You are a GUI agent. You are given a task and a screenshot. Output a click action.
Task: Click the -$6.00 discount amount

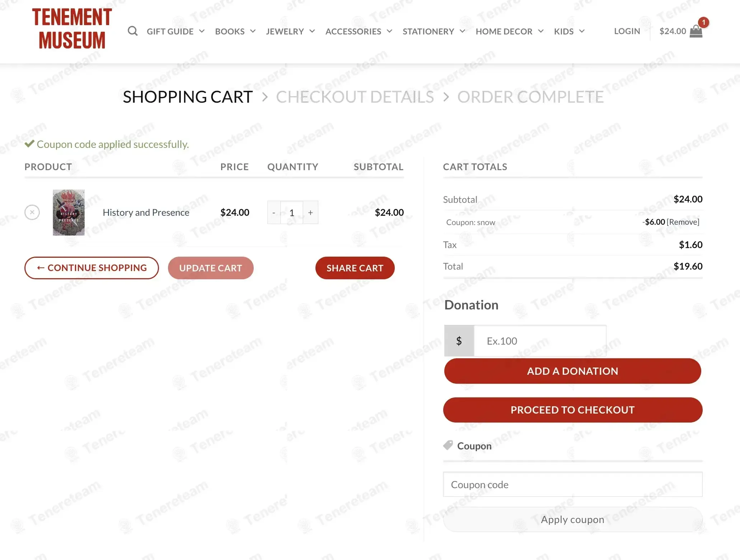point(654,222)
